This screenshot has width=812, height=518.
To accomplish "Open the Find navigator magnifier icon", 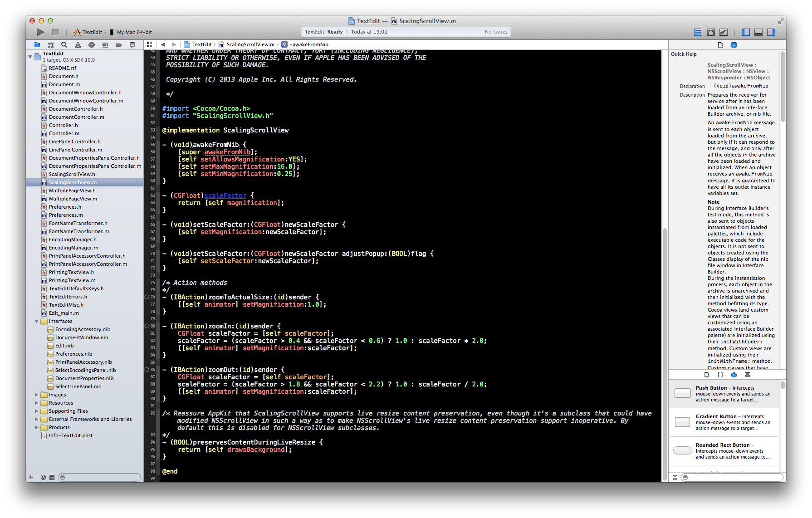I will coord(64,44).
